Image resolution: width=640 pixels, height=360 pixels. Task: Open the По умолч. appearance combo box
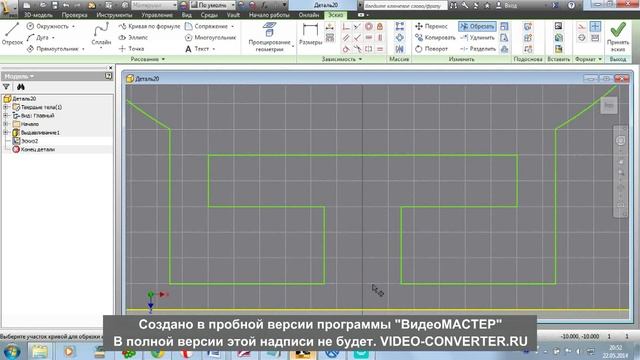[x=212, y=5]
